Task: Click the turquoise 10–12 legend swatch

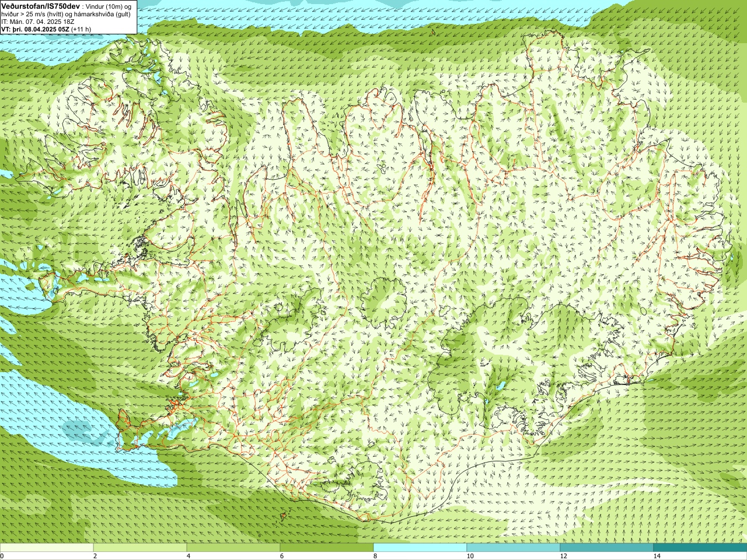Action: click(514, 548)
